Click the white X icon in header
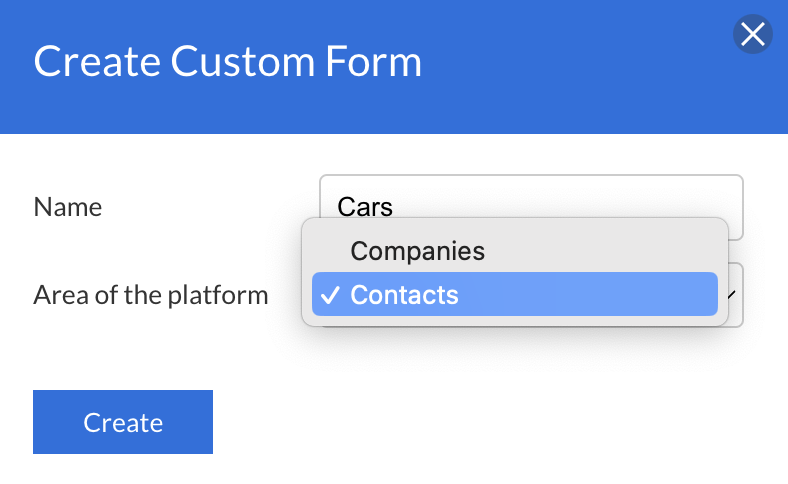Image resolution: width=788 pixels, height=484 pixels. (752, 35)
